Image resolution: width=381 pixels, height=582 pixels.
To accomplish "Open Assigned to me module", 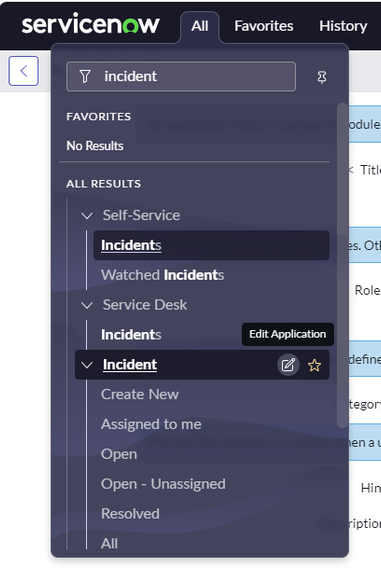I will (x=151, y=424).
